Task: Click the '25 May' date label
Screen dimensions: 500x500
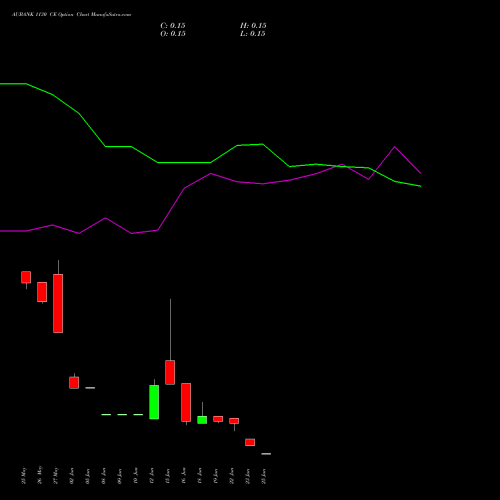Action: (x=23, y=475)
